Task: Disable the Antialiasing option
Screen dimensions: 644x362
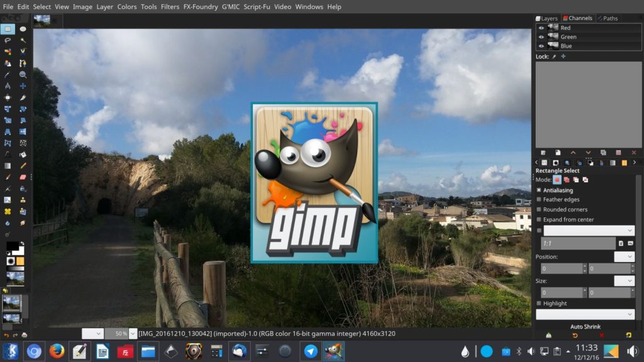Action: coord(539,190)
